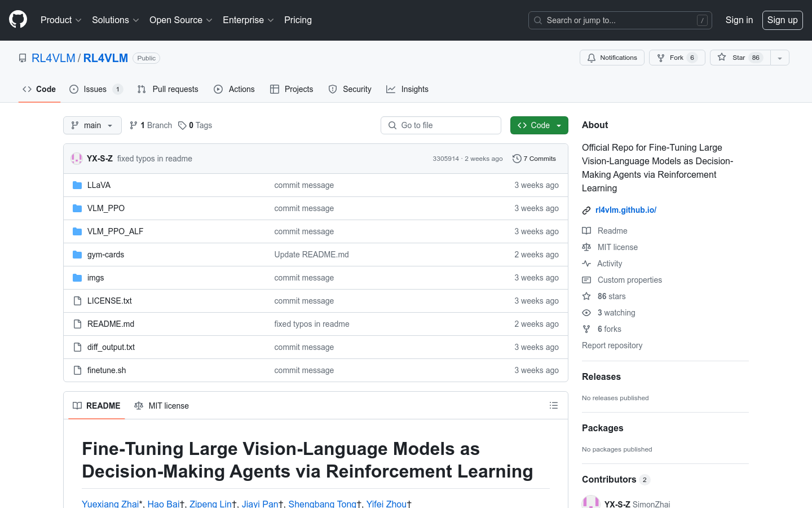Open the main branch selector
Viewport: 812px width, 508px height.
(x=92, y=125)
